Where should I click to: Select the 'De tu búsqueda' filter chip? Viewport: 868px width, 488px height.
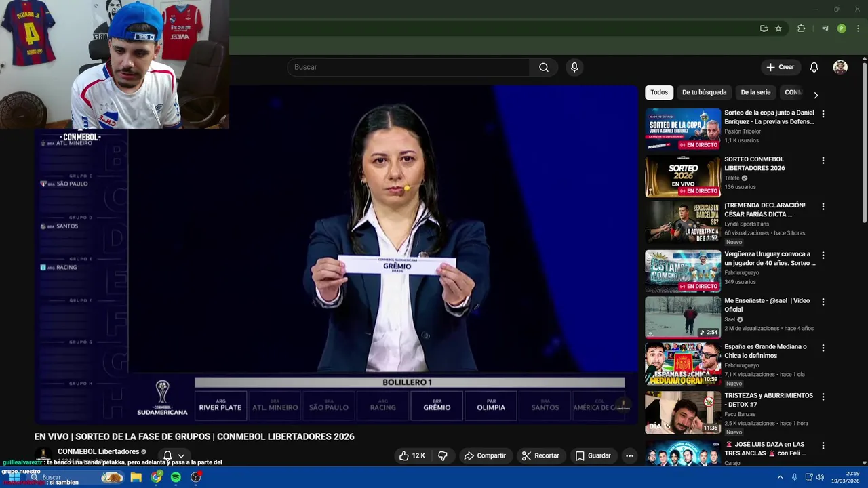click(704, 92)
